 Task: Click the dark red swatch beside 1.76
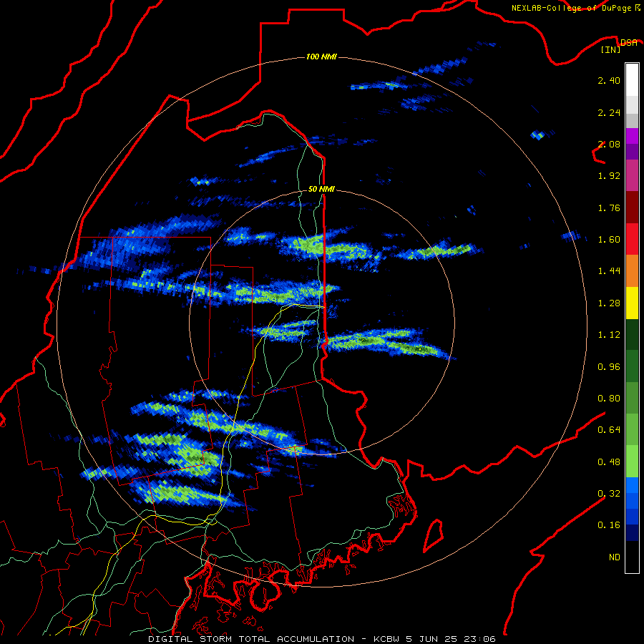tap(632, 208)
